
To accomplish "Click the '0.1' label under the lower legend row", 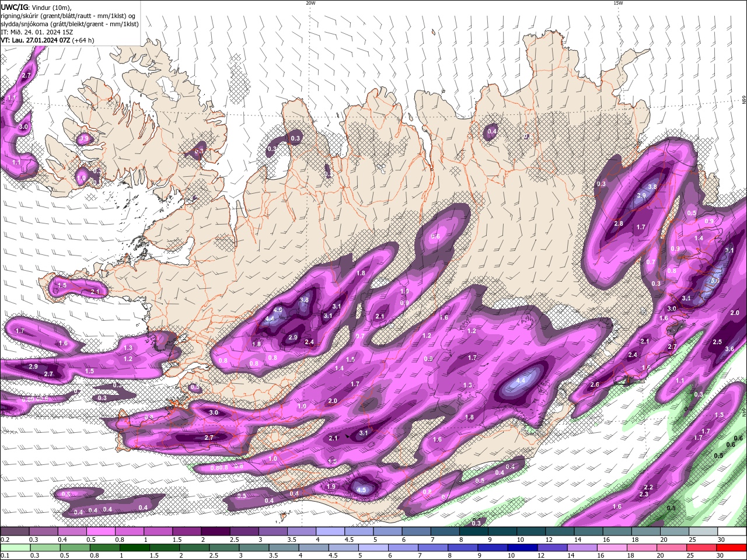I will pyautogui.click(x=5, y=555).
